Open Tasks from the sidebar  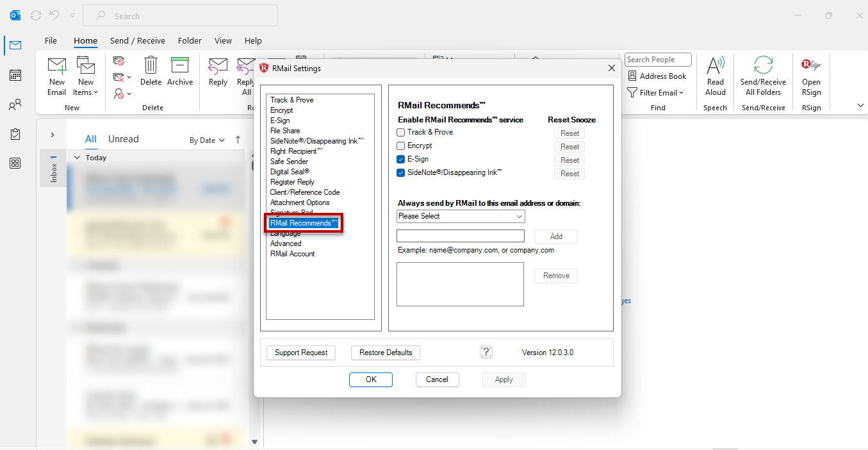pos(15,134)
